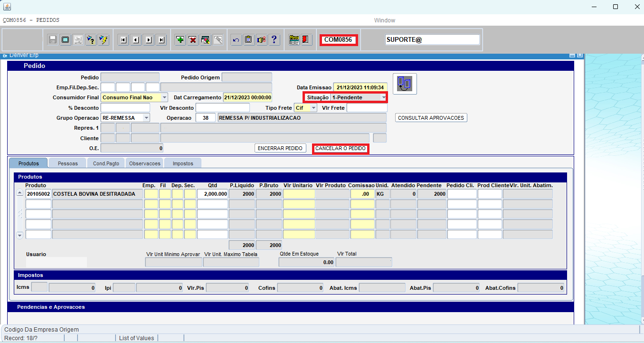Click the clear record eraser icon
644x343 pixels.
205,40
